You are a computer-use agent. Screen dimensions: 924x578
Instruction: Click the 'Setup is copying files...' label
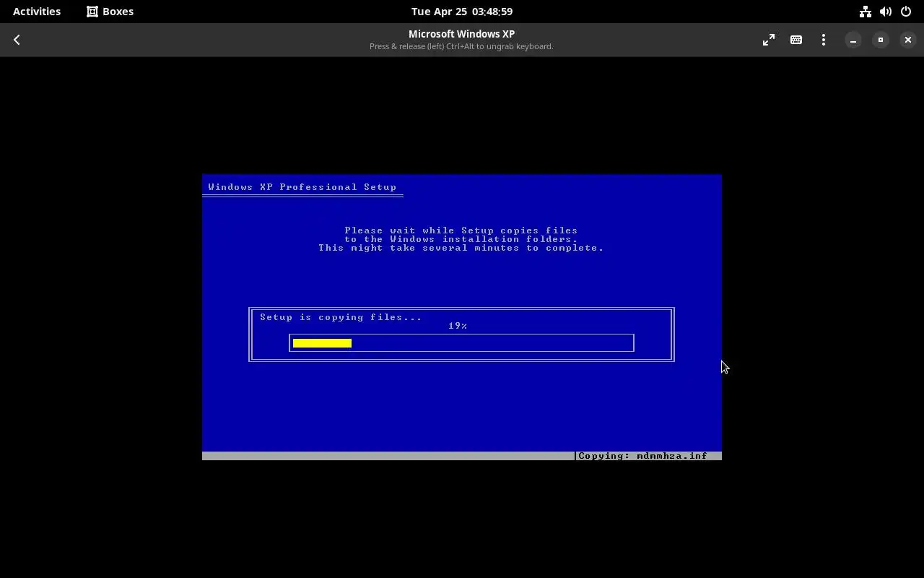click(341, 317)
